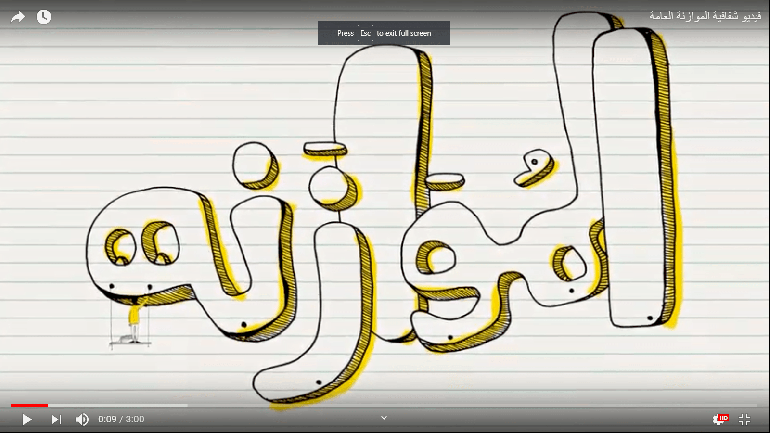The height and width of the screenshot is (433, 770).
Task: Play the video using the play button
Action: click(27, 419)
